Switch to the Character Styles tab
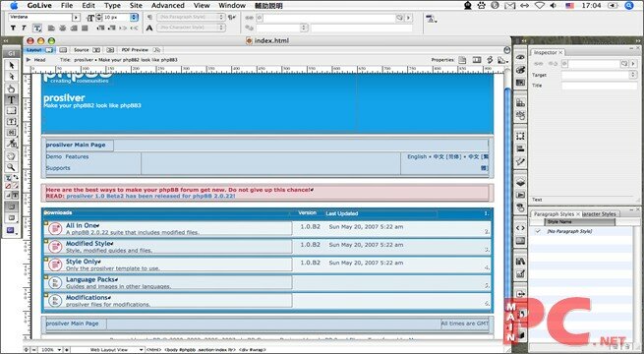 [599, 214]
